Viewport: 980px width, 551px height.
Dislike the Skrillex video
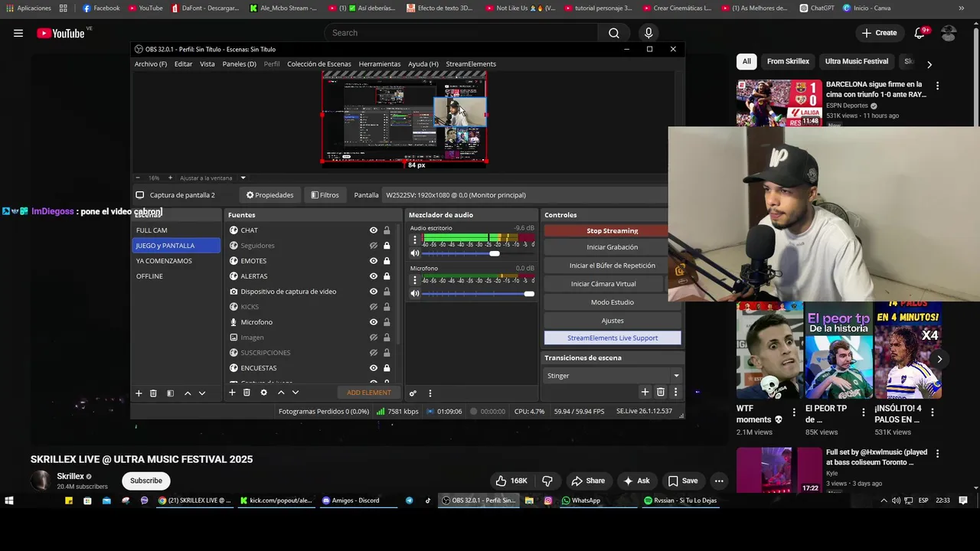point(547,481)
